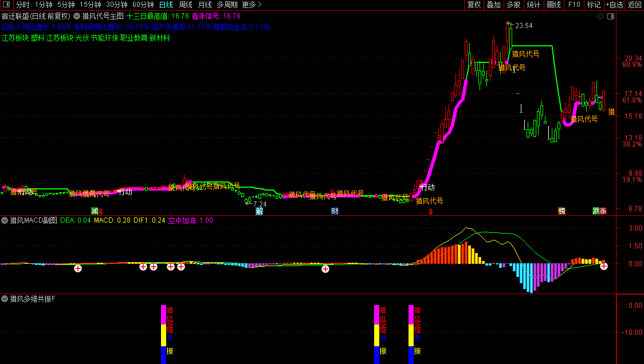
Task: Switch to the 分时 tab
Action: pos(22,5)
